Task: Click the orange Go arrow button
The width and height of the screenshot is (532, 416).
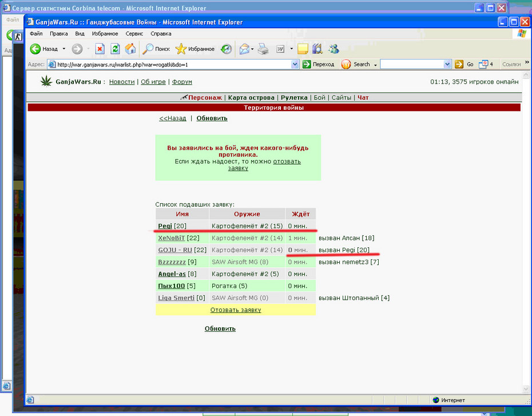Action: tap(459, 64)
